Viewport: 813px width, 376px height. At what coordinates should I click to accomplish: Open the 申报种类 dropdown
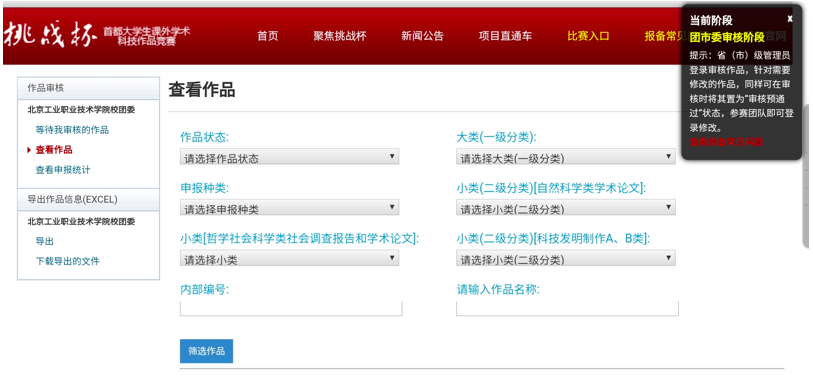[x=289, y=208]
